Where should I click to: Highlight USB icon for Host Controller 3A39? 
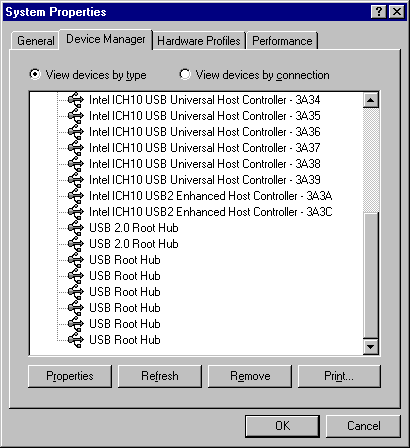coord(76,180)
